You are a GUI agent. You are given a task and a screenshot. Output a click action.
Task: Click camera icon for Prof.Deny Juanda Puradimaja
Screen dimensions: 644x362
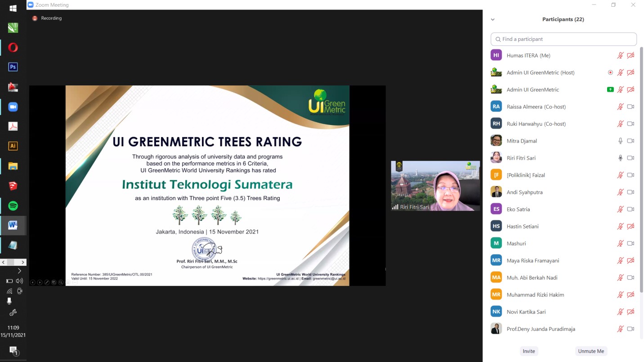click(x=631, y=329)
